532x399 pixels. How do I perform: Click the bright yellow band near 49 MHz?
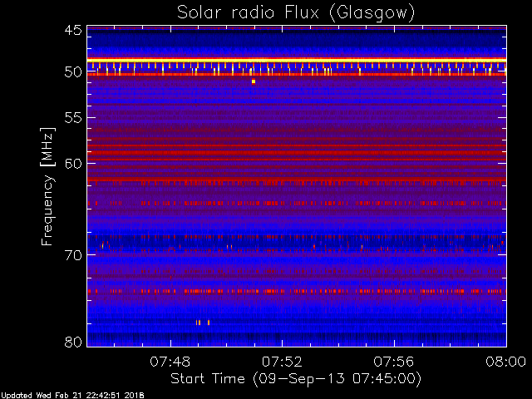[x=297, y=60]
